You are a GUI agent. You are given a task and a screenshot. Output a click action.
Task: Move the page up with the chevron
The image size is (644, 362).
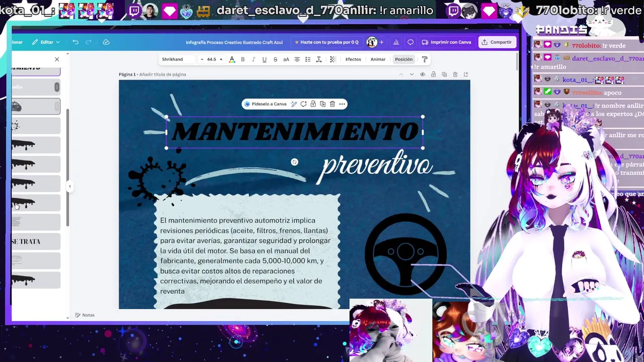(x=401, y=74)
